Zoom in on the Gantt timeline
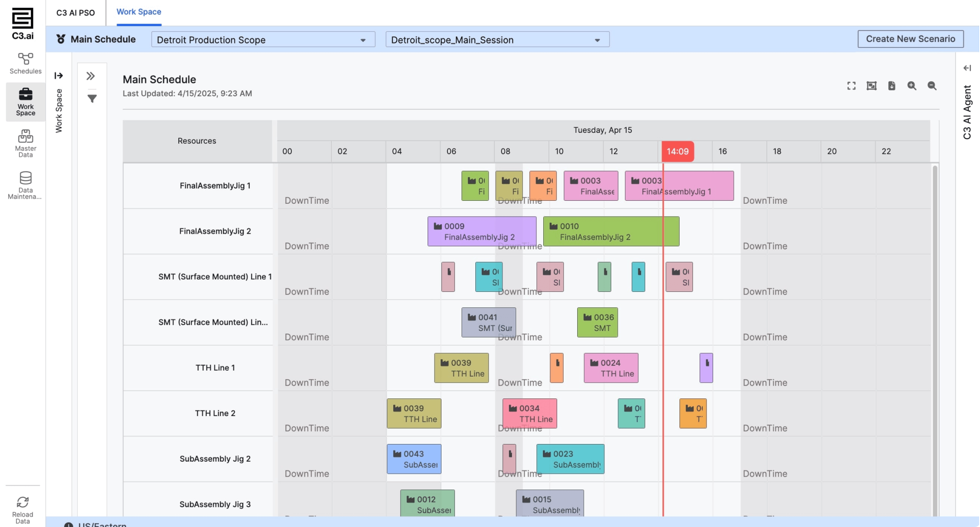980x527 pixels. click(912, 86)
